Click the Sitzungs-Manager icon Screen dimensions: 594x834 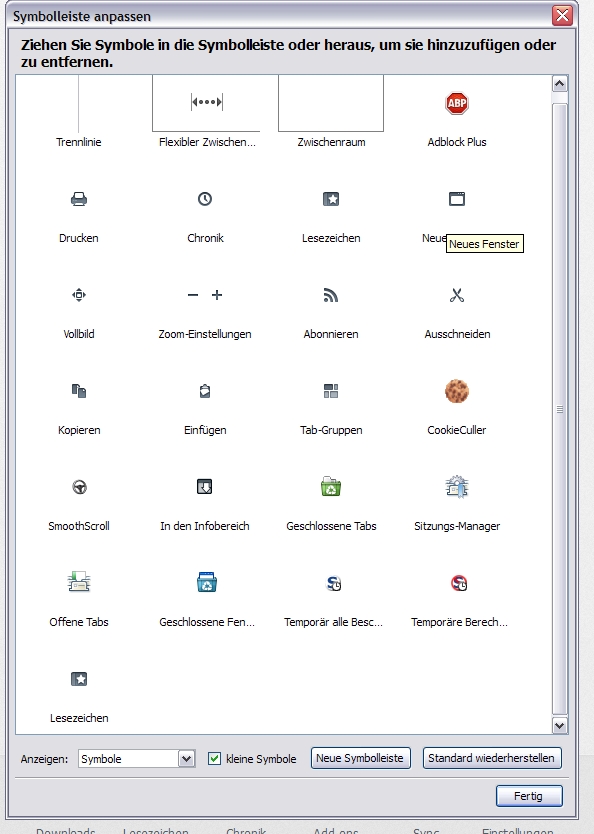[x=457, y=487]
